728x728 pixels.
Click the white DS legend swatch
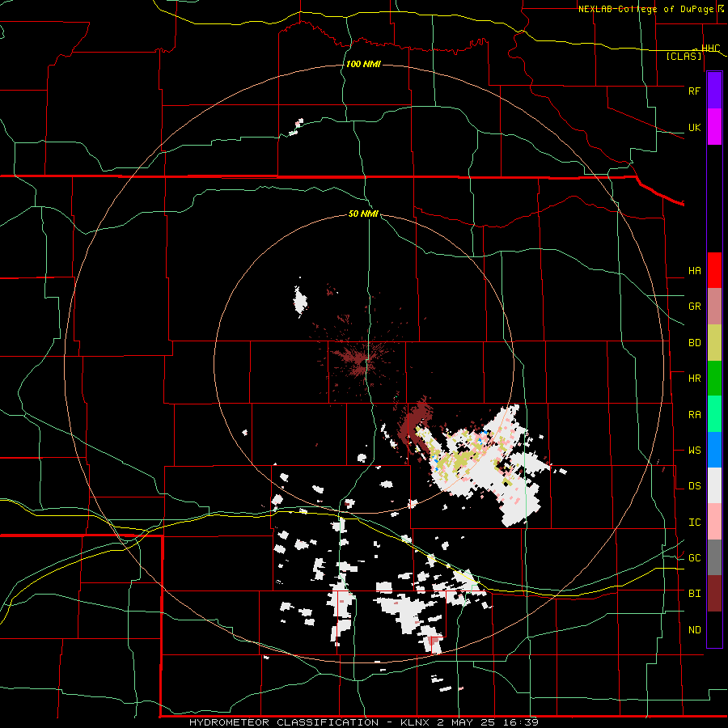point(714,485)
